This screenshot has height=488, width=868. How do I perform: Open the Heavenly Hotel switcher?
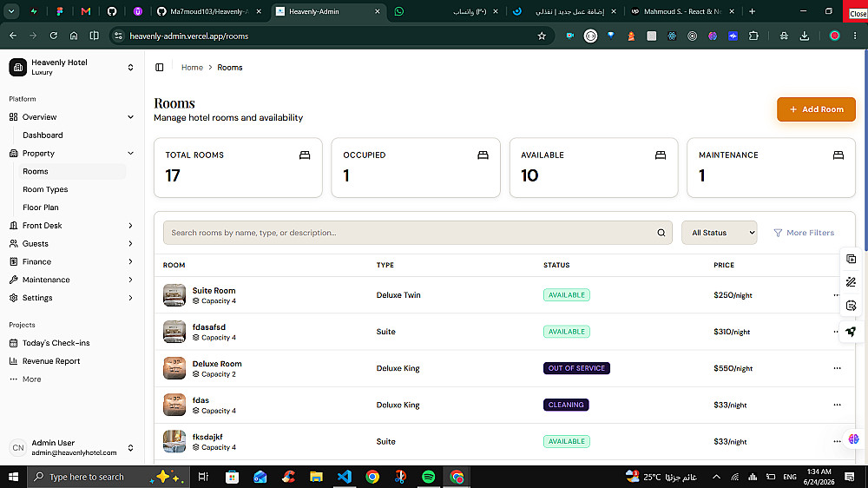point(71,67)
